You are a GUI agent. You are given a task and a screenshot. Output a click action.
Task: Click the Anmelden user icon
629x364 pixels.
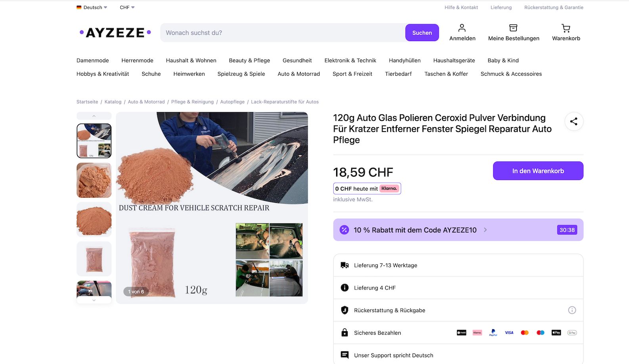pos(462,29)
